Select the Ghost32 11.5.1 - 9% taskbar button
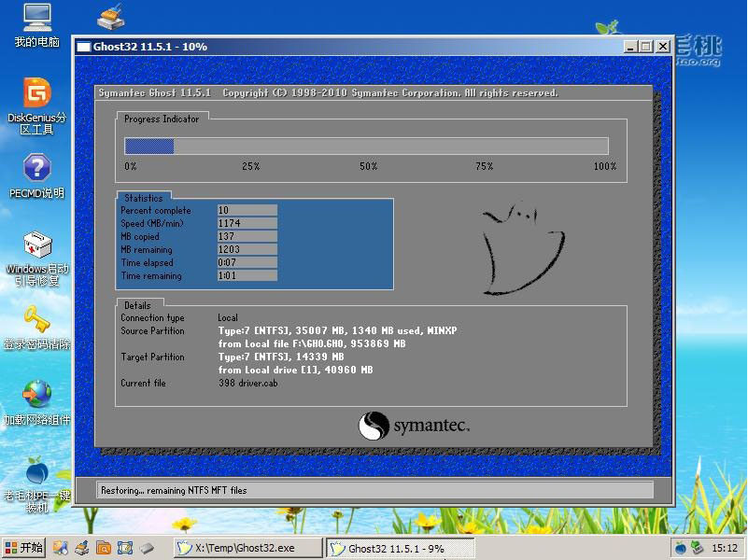The image size is (748, 560). click(x=400, y=548)
